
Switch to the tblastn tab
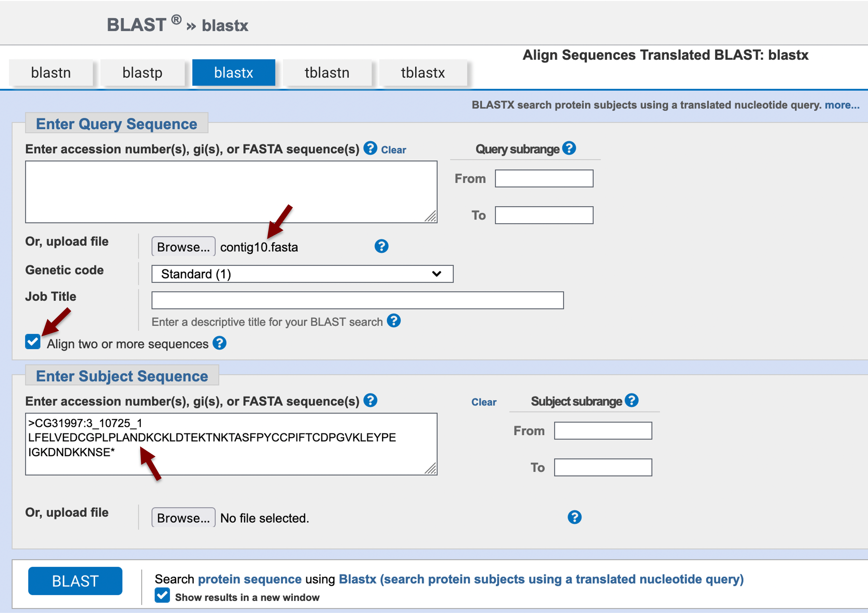pos(327,73)
